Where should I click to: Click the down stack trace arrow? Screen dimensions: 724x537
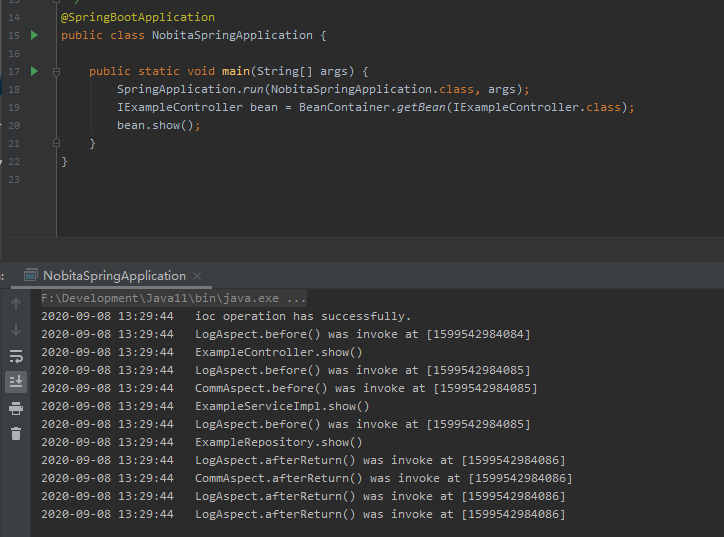(16, 330)
